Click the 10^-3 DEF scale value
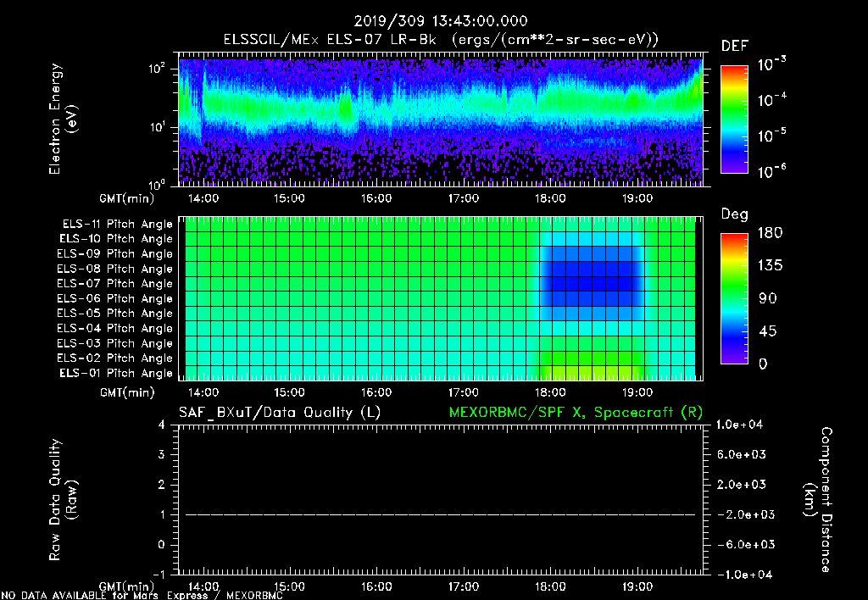 tap(771, 64)
